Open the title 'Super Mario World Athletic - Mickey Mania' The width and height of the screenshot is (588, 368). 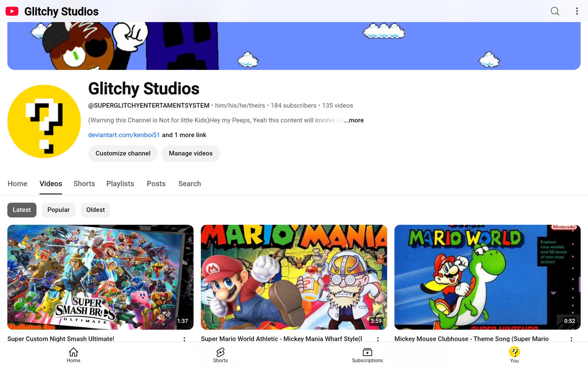click(x=281, y=339)
